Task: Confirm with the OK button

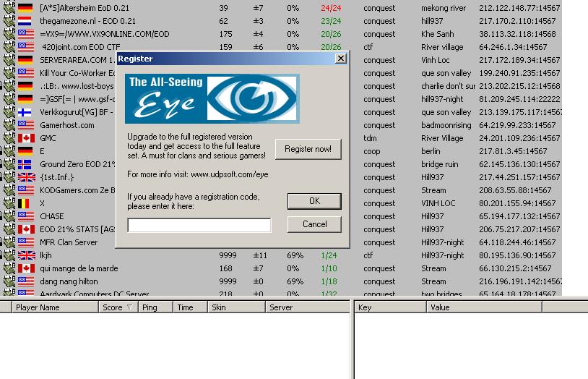Action: coord(314,201)
